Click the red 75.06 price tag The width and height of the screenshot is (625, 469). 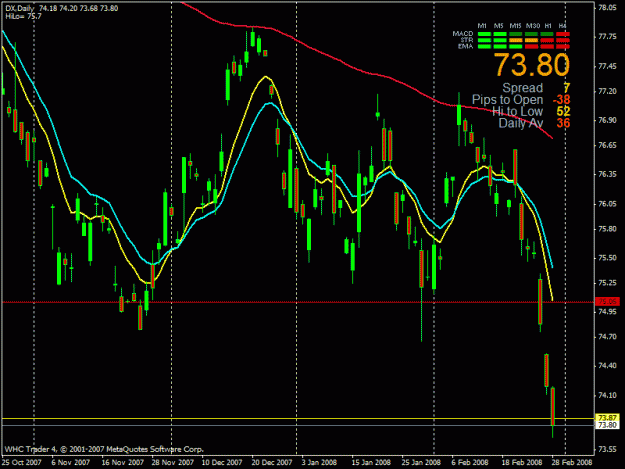pyautogui.click(x=607, y=302)
